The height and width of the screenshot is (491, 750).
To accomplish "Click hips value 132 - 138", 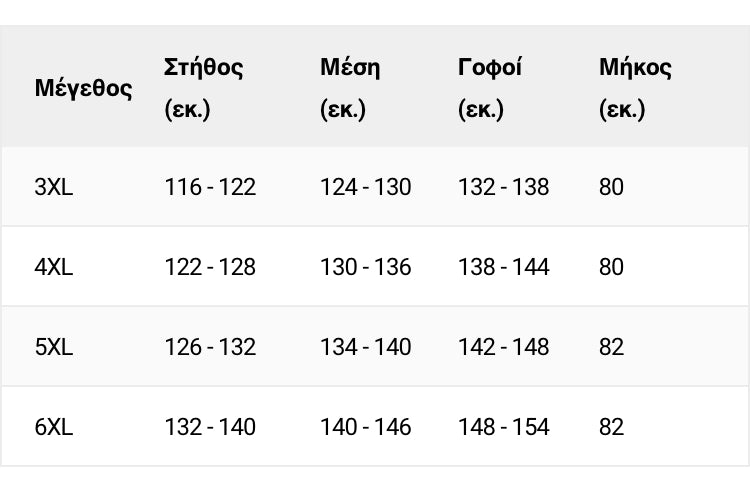I will [x=504, y=187].
